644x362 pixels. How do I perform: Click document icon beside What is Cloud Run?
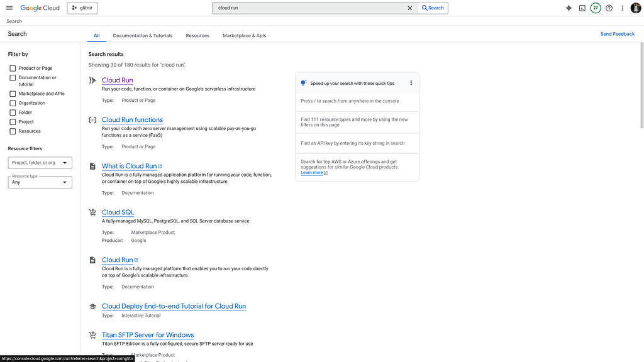click(x=92, y=166)
